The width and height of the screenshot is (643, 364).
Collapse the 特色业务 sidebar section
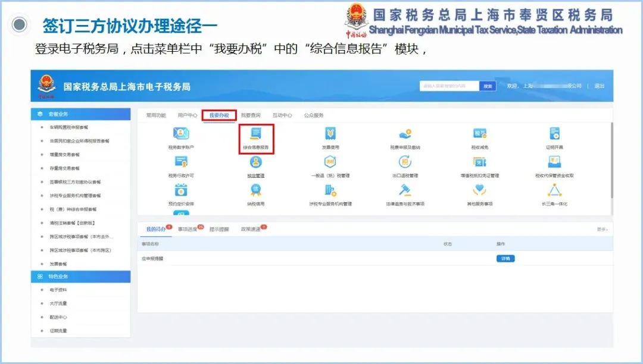coord(81,277)
